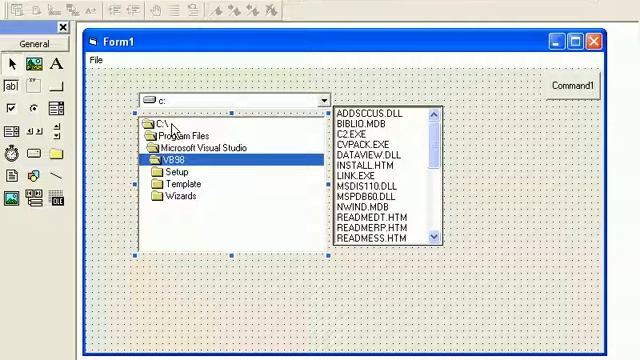Select the vertical scrollbar control tool
This screenshot has height=360, width=640.
pyautogui.click(x=56, y=131)
